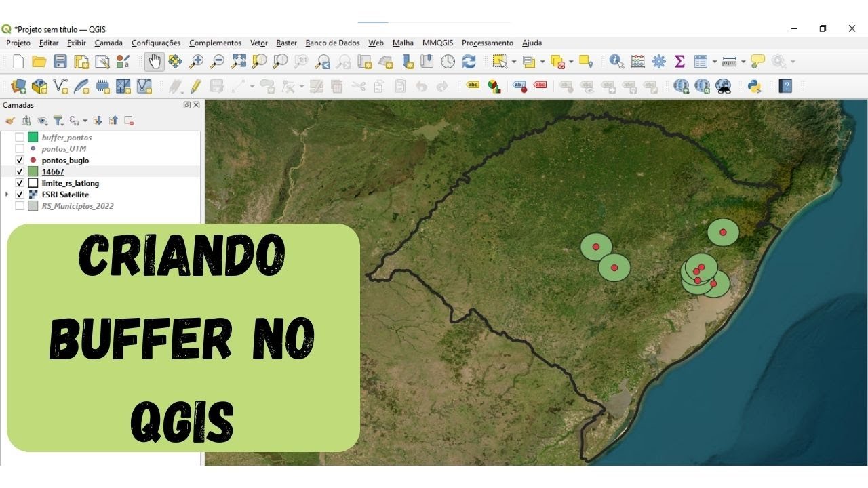Open the Raster menu
Image resolution: width=868 pixels, height=488 pixels.
tap(286, 43)
